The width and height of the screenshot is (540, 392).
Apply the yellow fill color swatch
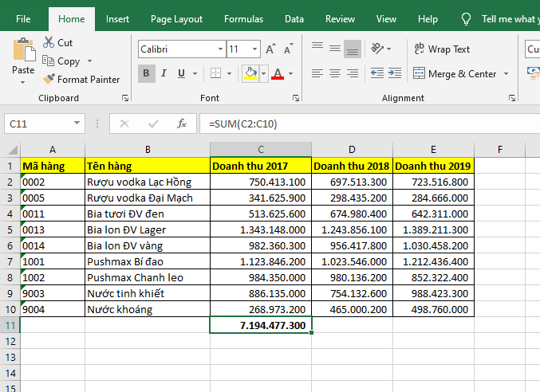click(x=250, y=74)
